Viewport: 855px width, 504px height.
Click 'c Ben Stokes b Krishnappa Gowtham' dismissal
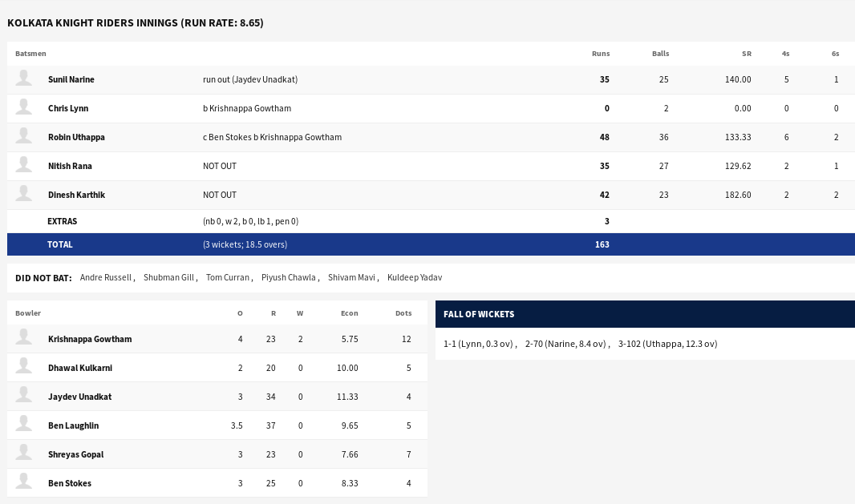pos(272,137)
